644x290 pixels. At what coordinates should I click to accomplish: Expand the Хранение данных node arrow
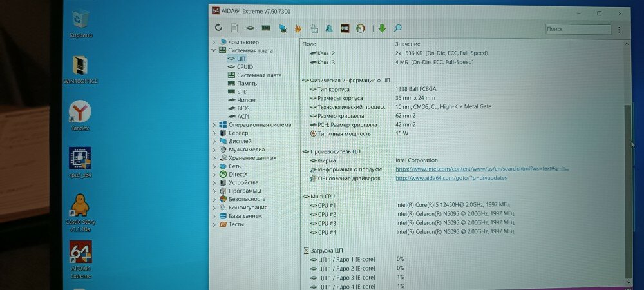pos(214,158)
